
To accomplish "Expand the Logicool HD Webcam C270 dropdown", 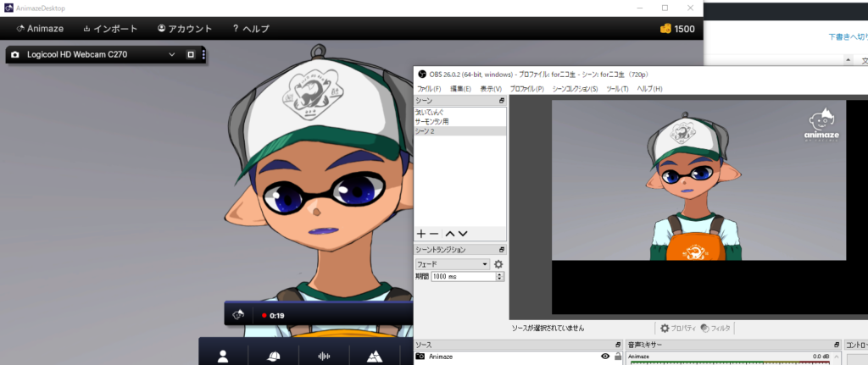I will tap(171, 55).
